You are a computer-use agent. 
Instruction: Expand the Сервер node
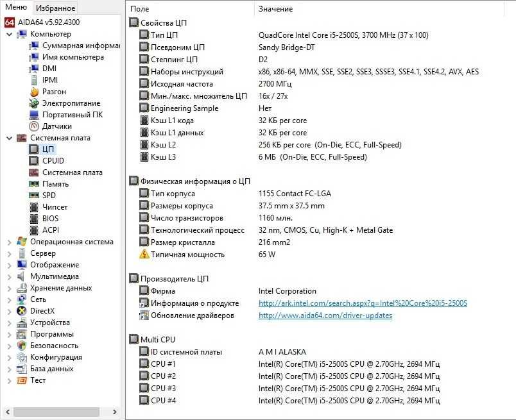[x=9, y=254]
